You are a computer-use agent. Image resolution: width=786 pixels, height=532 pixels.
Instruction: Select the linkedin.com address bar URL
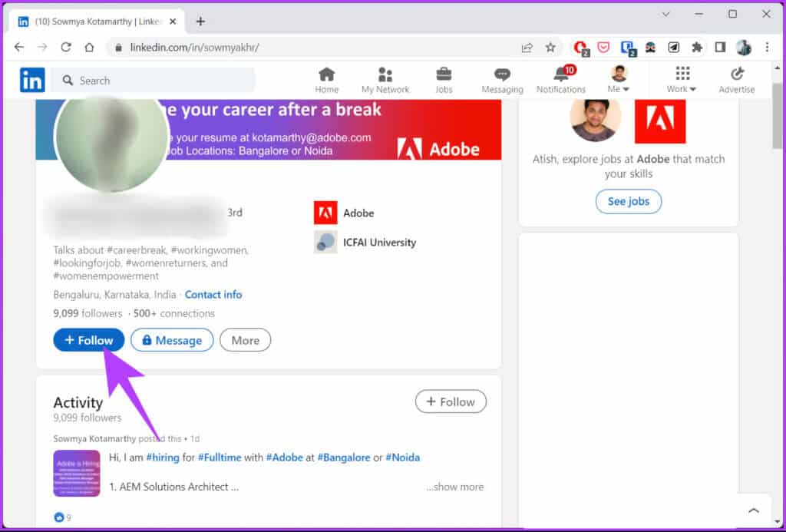[x=194, y=48]
